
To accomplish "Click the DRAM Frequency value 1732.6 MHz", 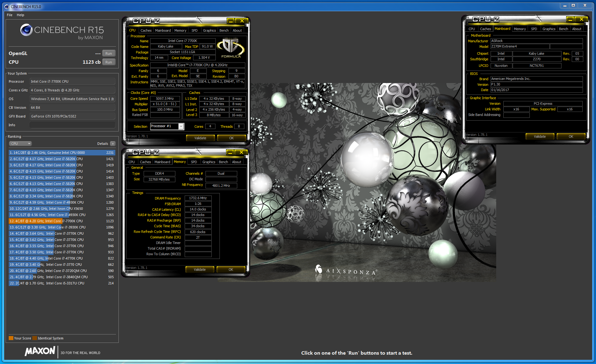I will 198,198.
